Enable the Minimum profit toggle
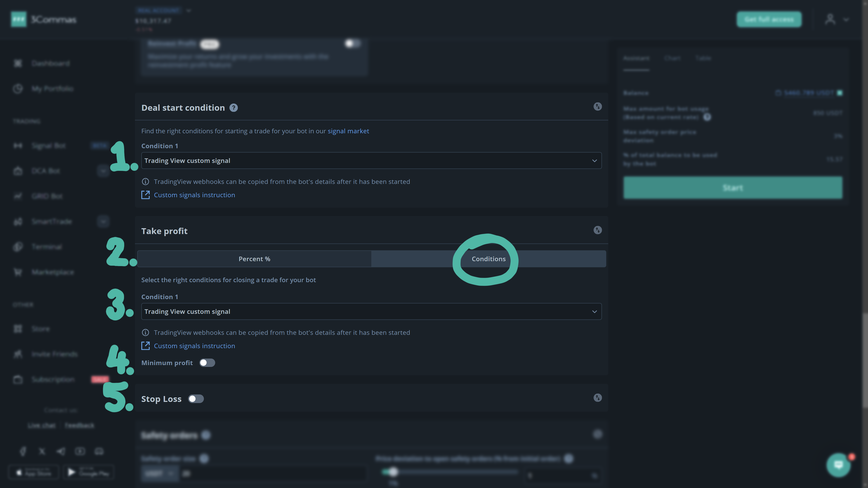This screenshot has height=488, width=868. [x=207, y=363]
